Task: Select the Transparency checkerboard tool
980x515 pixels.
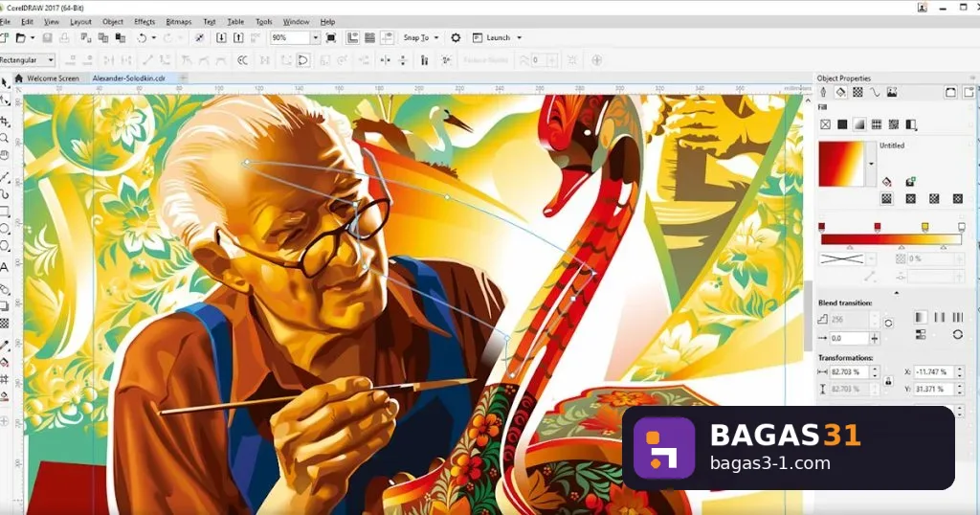Action: (x=5, y=324)
